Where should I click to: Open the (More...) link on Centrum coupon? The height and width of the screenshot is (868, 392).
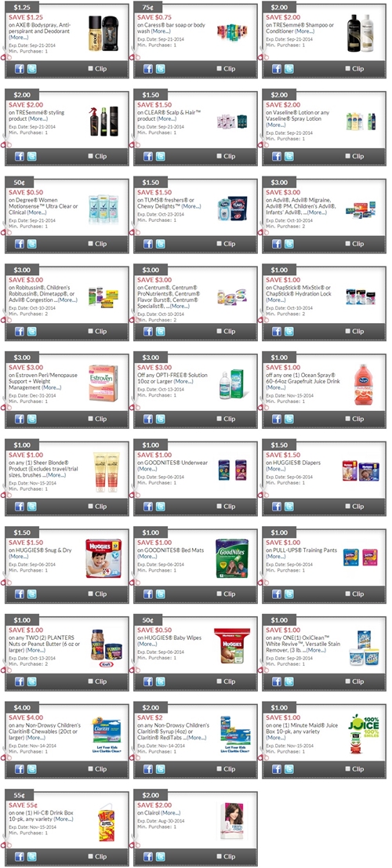pyautogui.click(x=180, y=306)
